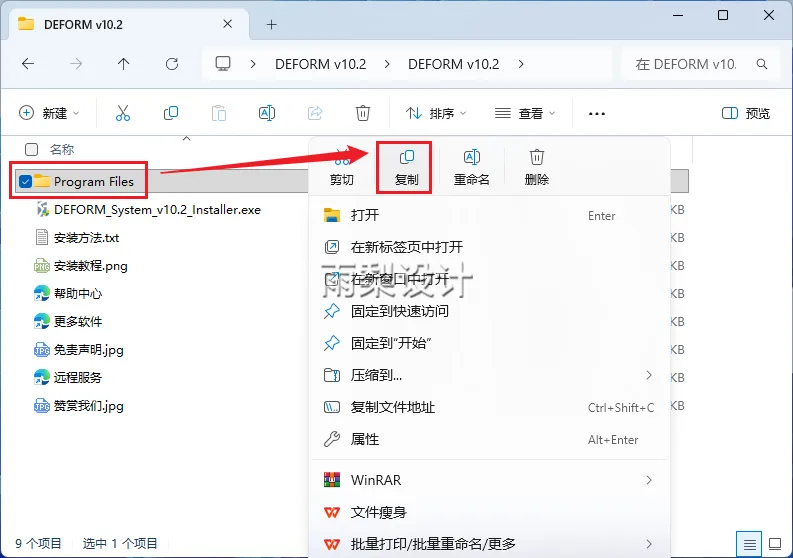
Task: Expand the 压缩到... submenu
Action: pos(649,375)
